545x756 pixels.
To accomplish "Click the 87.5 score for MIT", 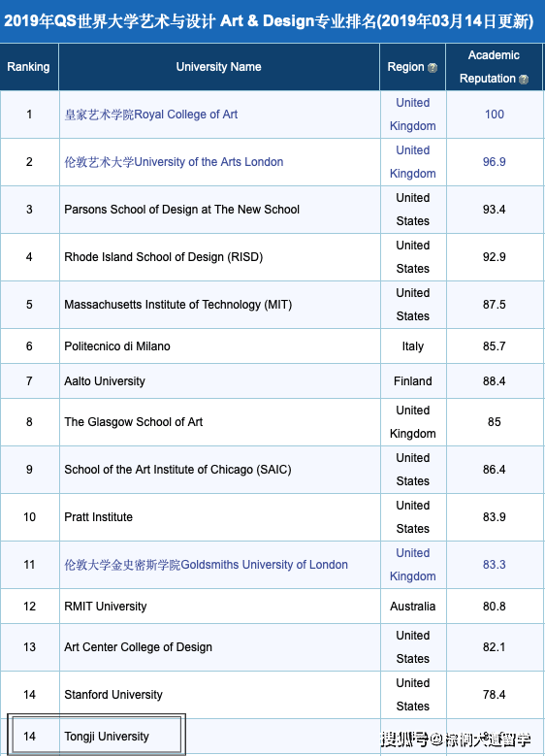I will point(494,305).
